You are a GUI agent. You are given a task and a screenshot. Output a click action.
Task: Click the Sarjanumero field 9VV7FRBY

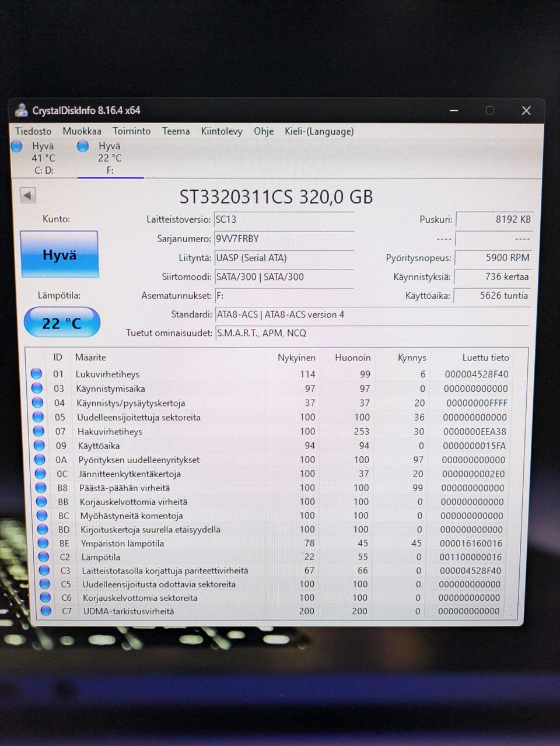284,239
